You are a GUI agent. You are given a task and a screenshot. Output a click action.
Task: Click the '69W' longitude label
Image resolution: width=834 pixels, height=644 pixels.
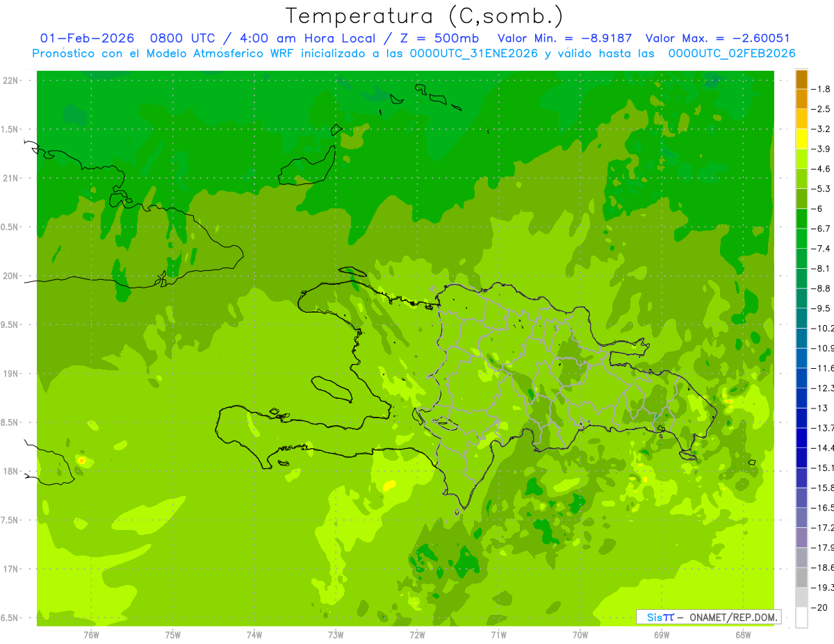662,635
